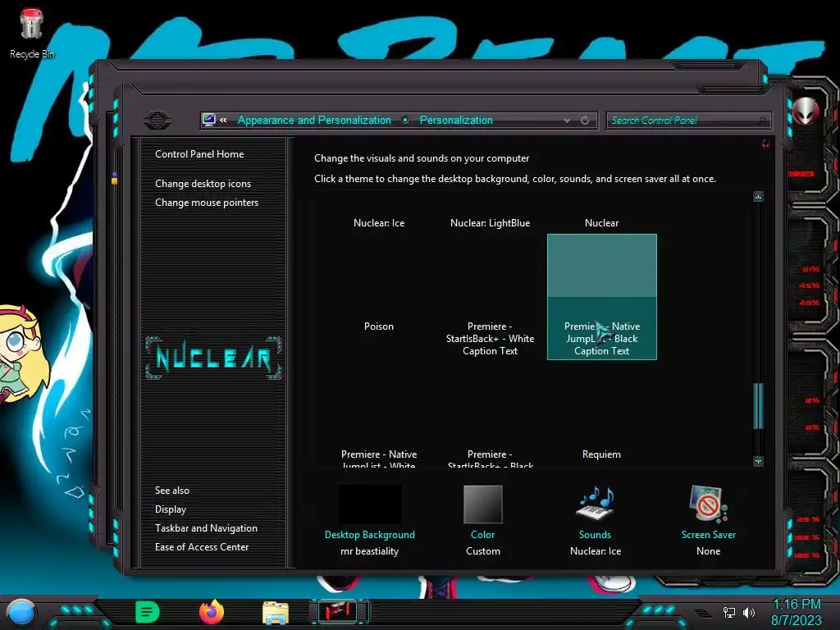Open Taskbar and Navigation

[x=206, y=527]
